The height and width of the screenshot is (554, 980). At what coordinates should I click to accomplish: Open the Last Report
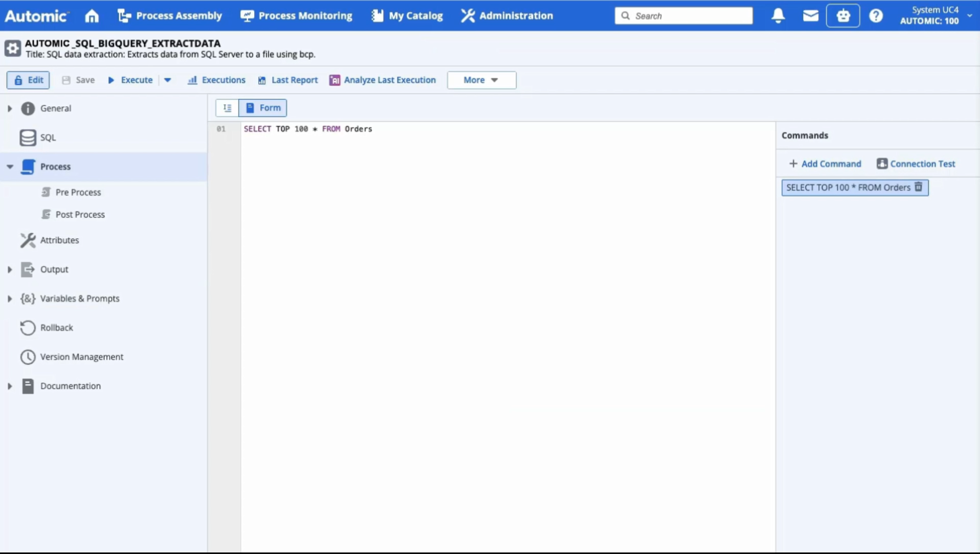(x=288, y=80)
